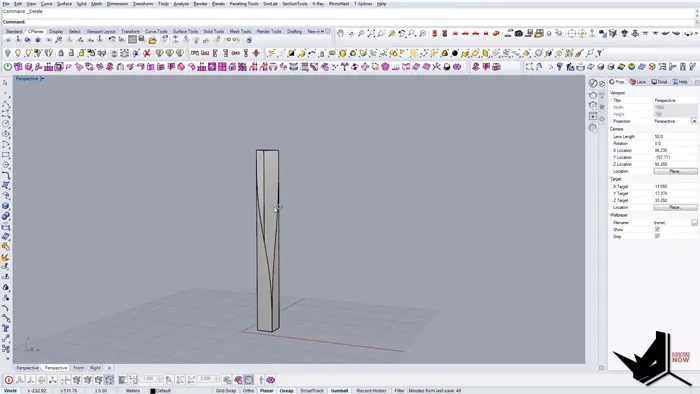This screenshot has height=394, width=700.
Task: Toggle the wallpaper Gray checkbox
Action: tap(657, 236)
